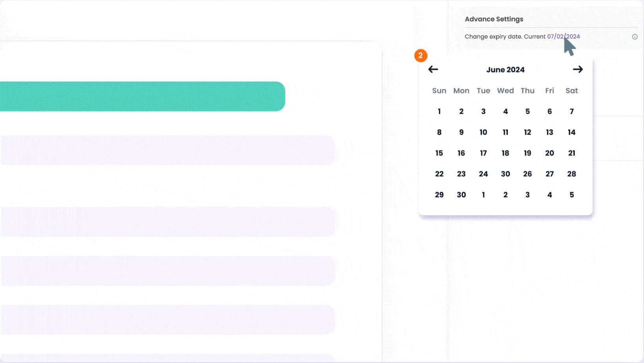Select June 15 on the calendar
Image resolution: width=644 pixels, height=363 pixels.
[439, 153]
